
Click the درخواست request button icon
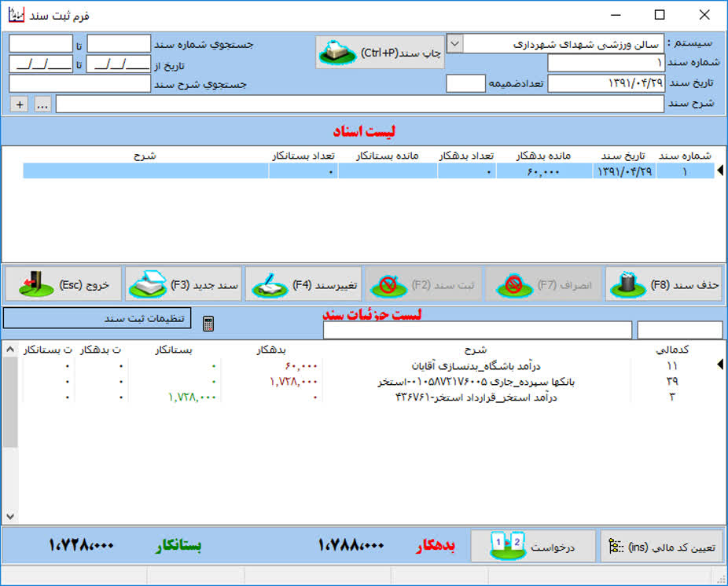point(507,546)
